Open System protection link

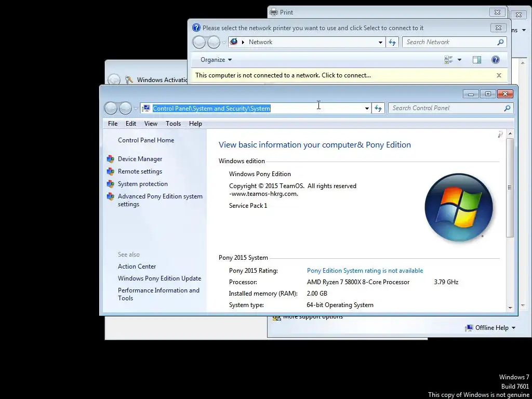(142, 184)
